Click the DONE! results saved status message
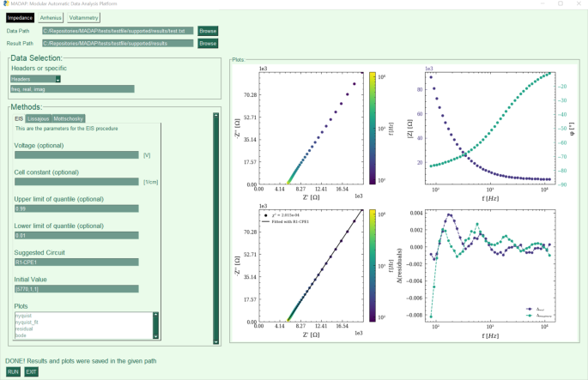Image resolution: width=588 pixels, height=380 pixels. point(81,361)
